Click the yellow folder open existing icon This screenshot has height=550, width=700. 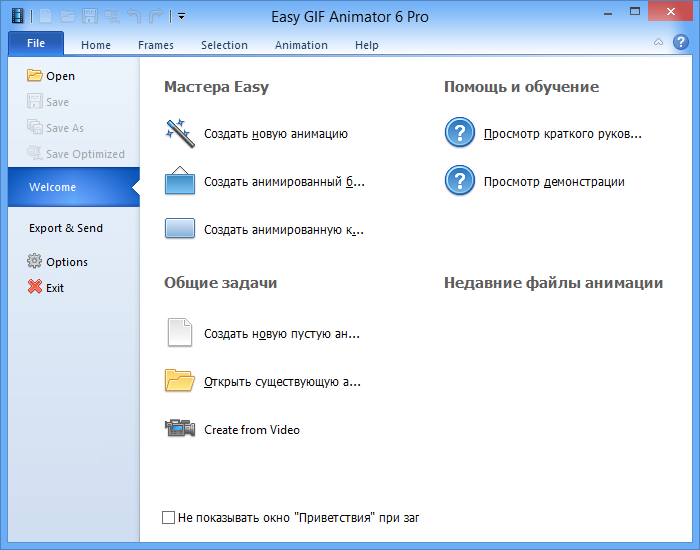click(179, 380)
